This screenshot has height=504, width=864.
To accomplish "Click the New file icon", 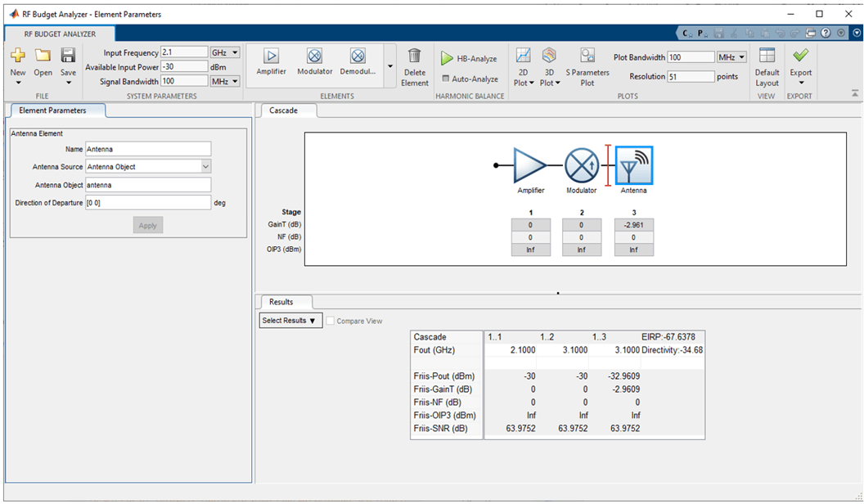I will point(18,56).
